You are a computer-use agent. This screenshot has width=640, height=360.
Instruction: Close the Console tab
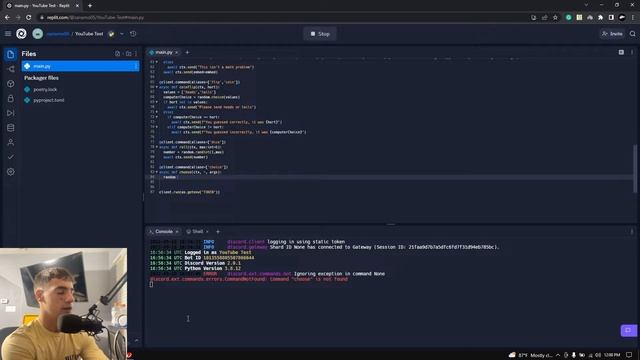tap(177, 231)
